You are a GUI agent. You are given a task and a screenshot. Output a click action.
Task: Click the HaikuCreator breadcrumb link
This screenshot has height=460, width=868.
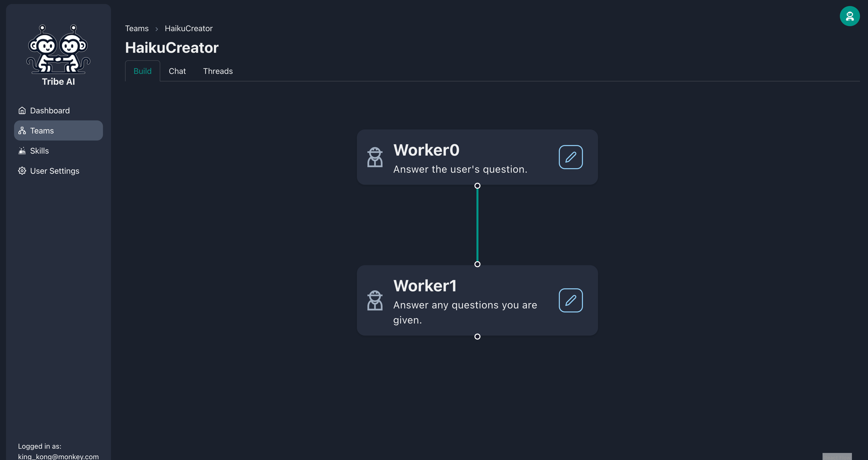188,29
